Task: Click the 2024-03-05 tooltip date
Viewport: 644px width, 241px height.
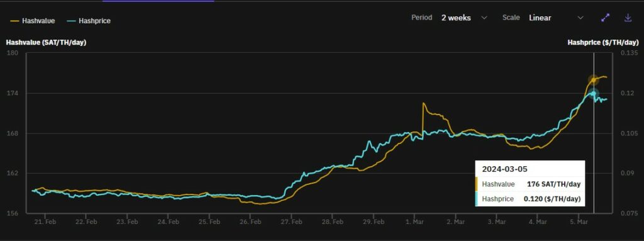Action: 505,169
